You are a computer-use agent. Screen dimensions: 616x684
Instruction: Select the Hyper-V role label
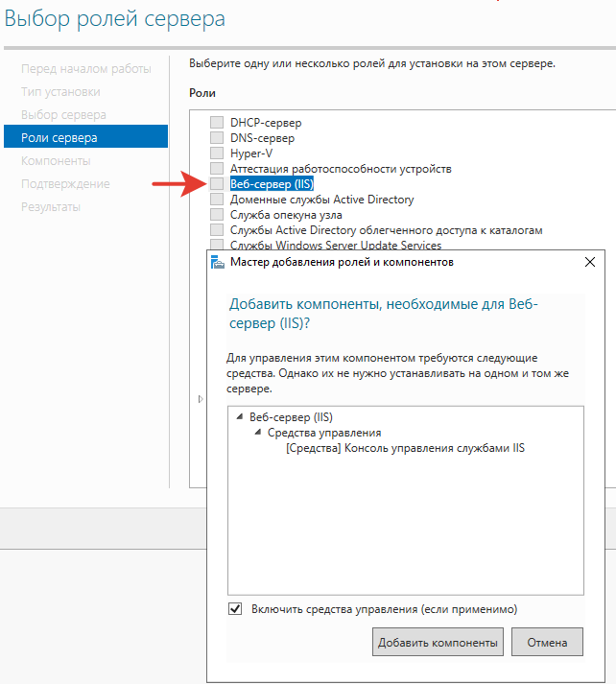(251, 153)
